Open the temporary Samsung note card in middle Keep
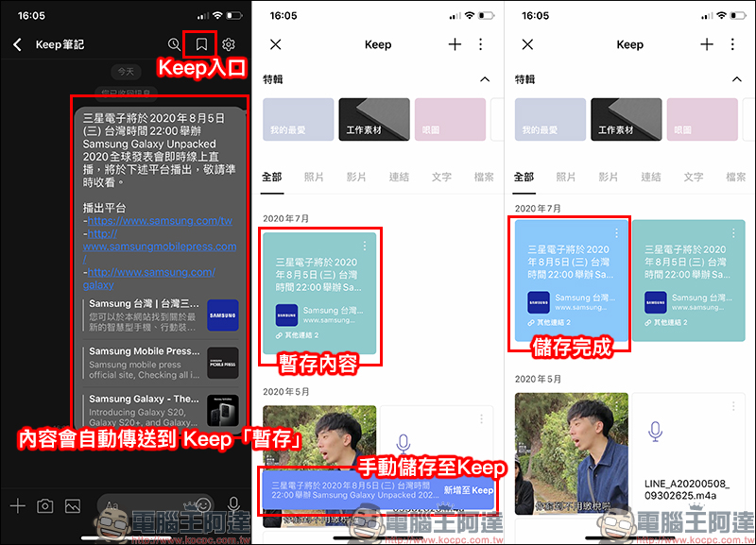The image size is (756, 545). tap(319, 293)
